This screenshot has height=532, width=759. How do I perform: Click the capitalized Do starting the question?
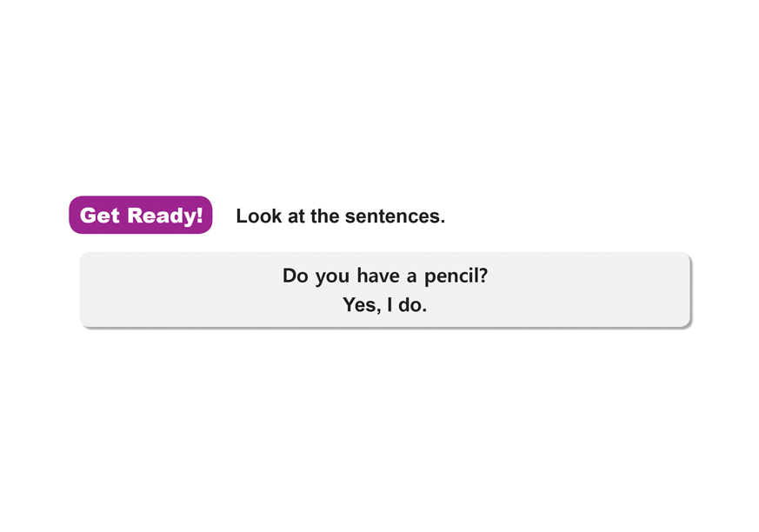(295, 276)
